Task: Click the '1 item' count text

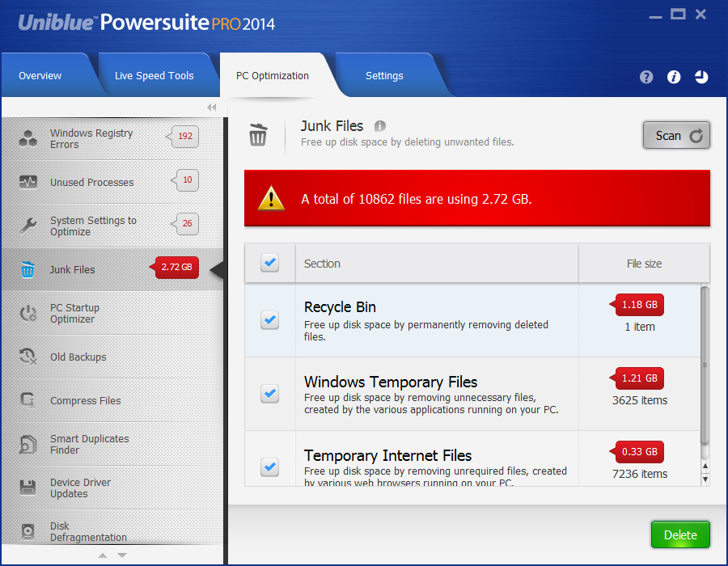Action: (x=640, y=327)
